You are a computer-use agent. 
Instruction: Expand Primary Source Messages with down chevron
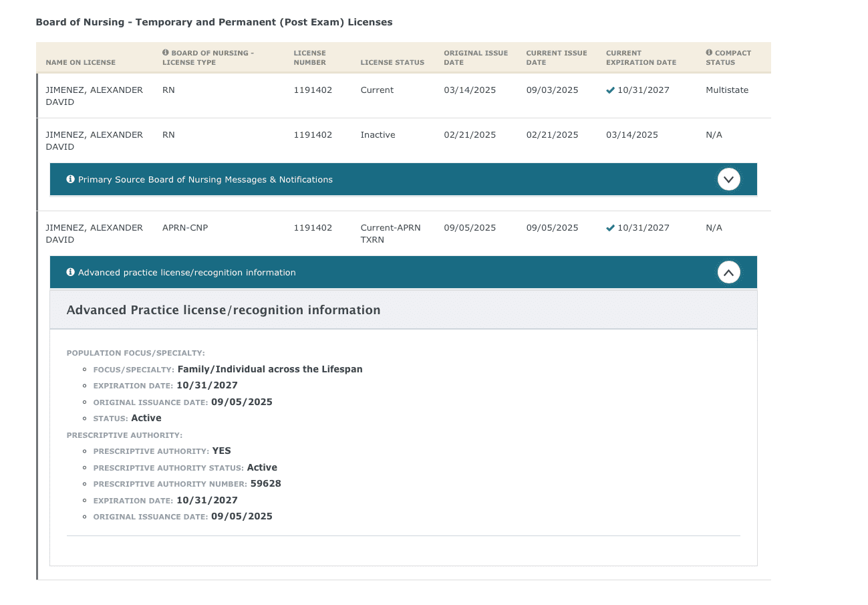728,179
